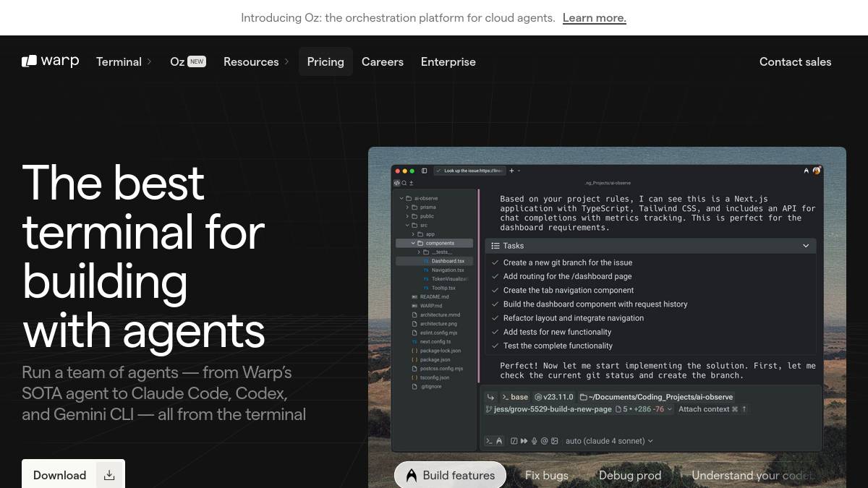Collapse the Tasks panel chevron
The image size is (868, 488).
click(x=806, y=246)
